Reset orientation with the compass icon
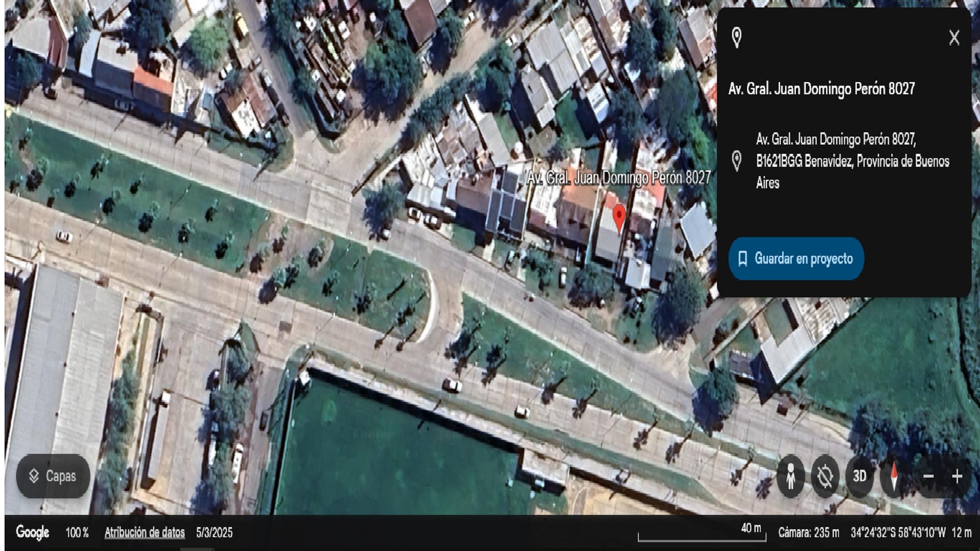The height and width of the screenshot is (551, 980). click(894, 476)
